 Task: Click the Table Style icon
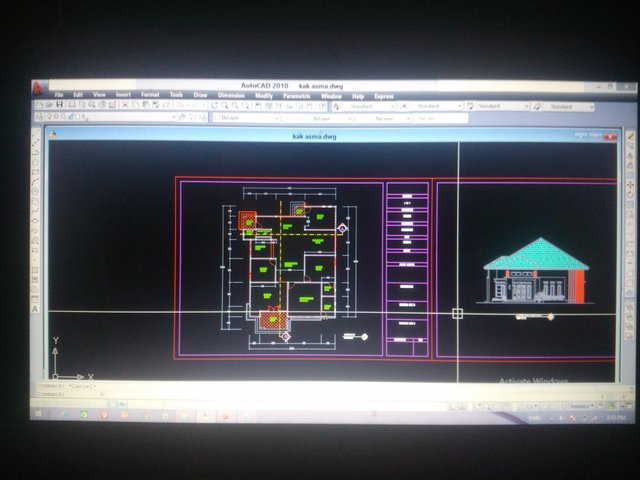coord(470,107)
